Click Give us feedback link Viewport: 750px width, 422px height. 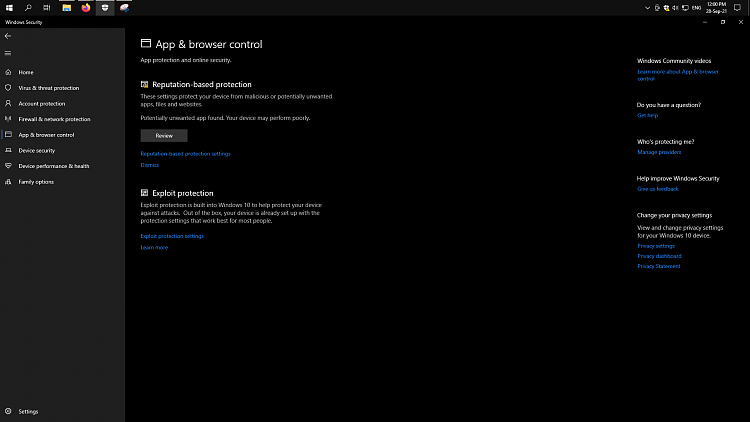pos(658,189)
